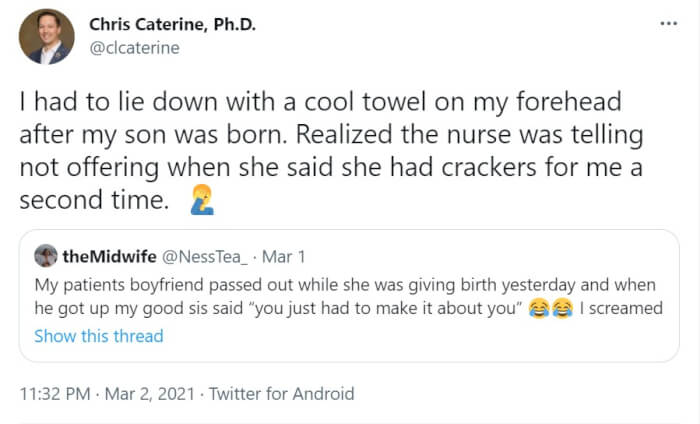
Task: Click the 11:32 PM timestamp
Action: tap(55, 393)
